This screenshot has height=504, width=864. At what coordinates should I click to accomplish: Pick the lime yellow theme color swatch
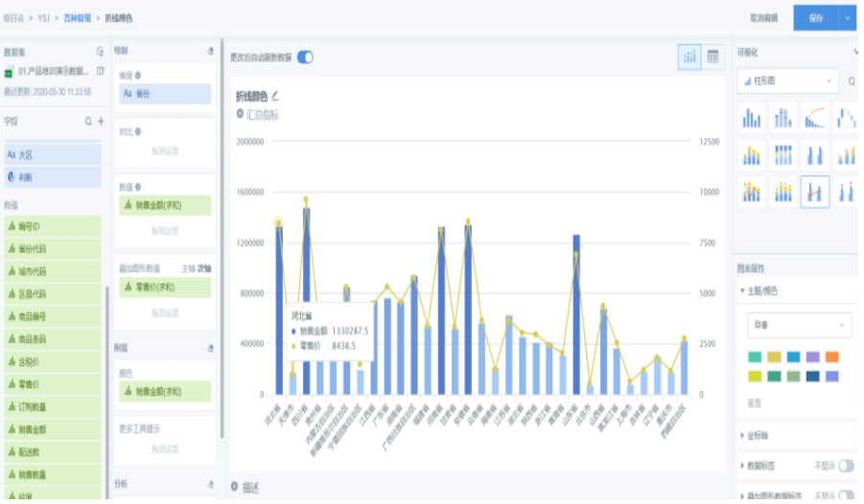pyautogui.click(x=755, y=377)
